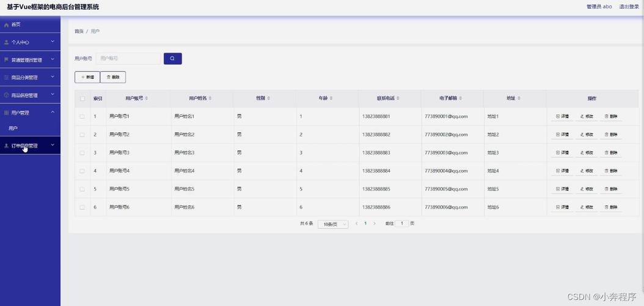Sort by 联系电话 column arrows
The image size is (644, 306).
[398, 99]
